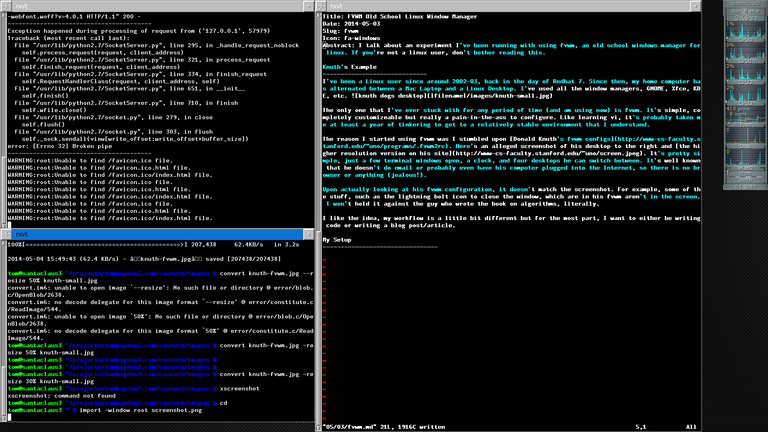This screenshot has width=768, height=432.
Task: Click the scrollbar of the bottom-left terminal
Action: point(3,331)
